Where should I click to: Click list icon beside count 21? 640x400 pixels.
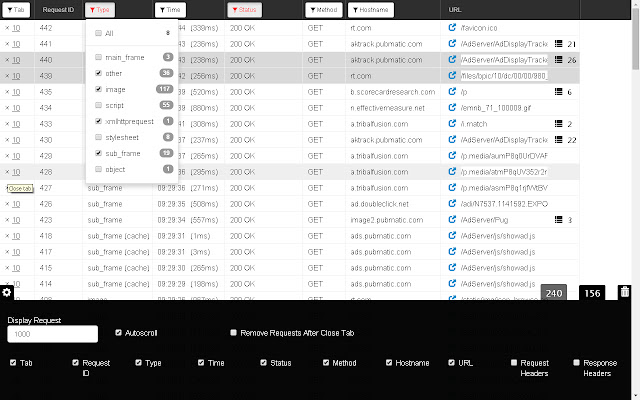click(558, 44)
